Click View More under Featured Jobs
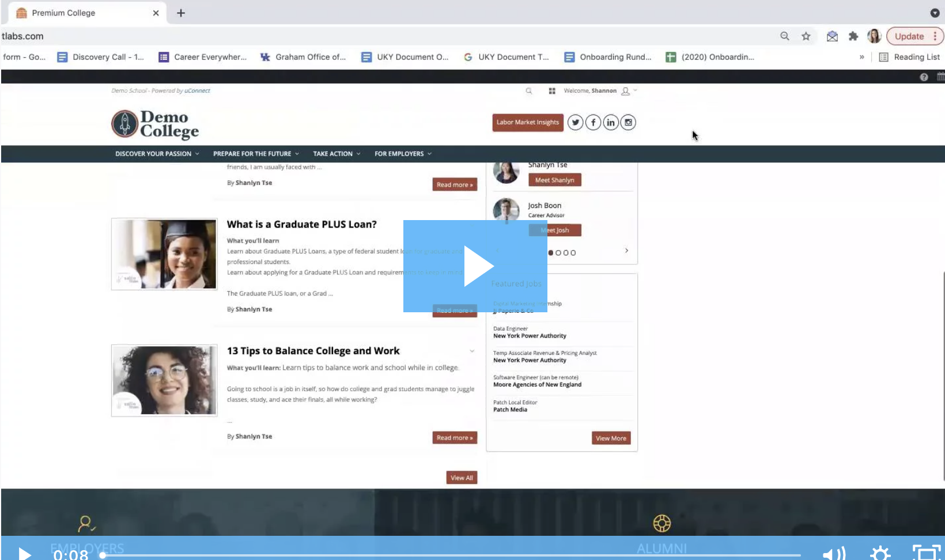 611,438
